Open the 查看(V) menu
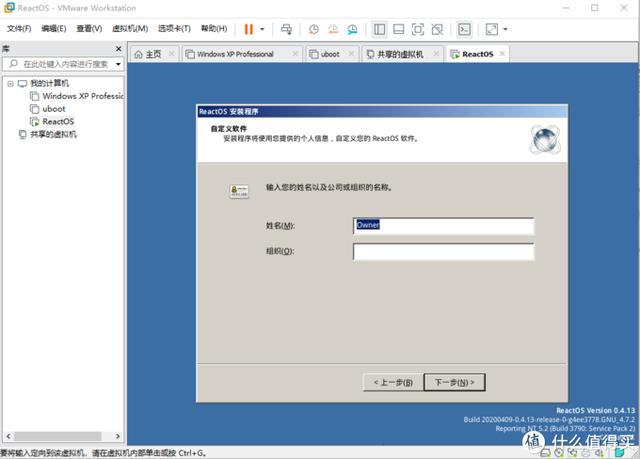This screenshot has height=459, width=640. point(89,29)
